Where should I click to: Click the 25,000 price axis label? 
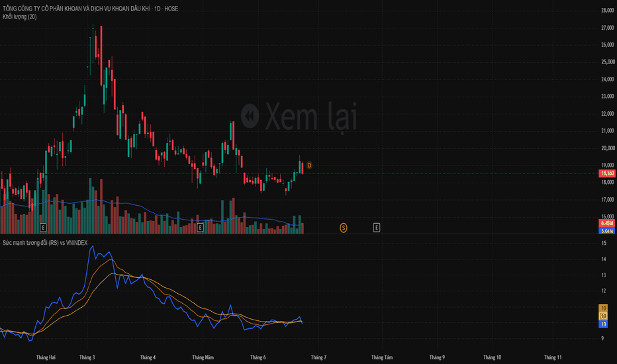(608, 62)
